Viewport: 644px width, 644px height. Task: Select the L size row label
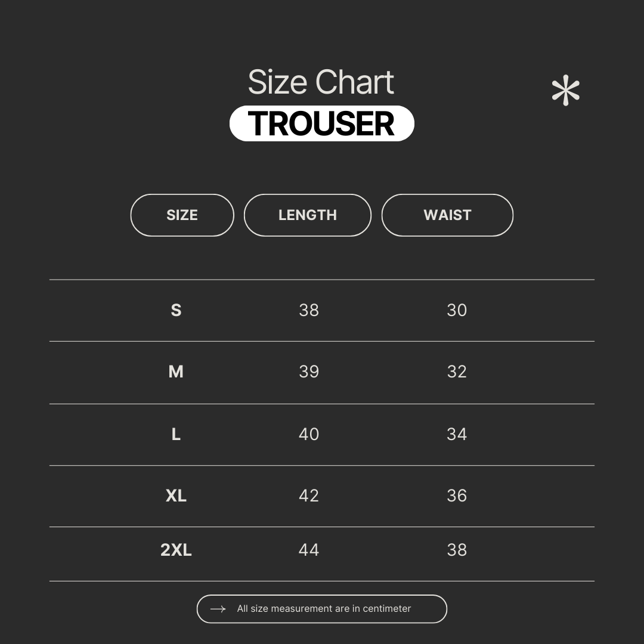click(x=176, y=434)
